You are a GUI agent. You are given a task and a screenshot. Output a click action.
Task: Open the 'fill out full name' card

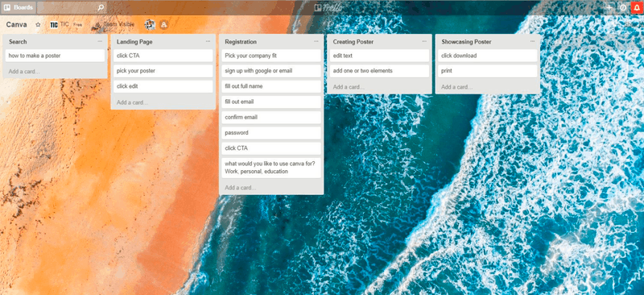pyautogui.click(x=271, y=86)
